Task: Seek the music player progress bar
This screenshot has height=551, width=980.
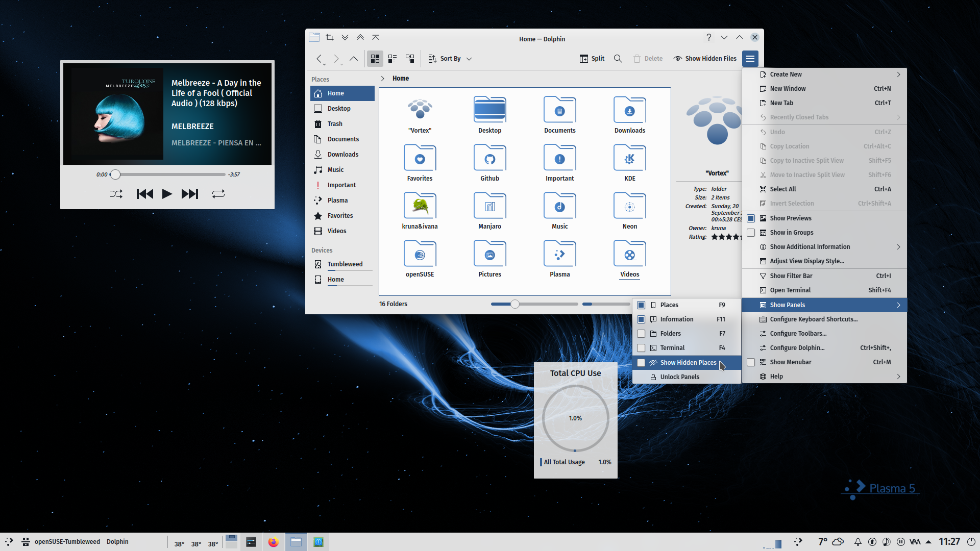Action: (x=168, y=174)
